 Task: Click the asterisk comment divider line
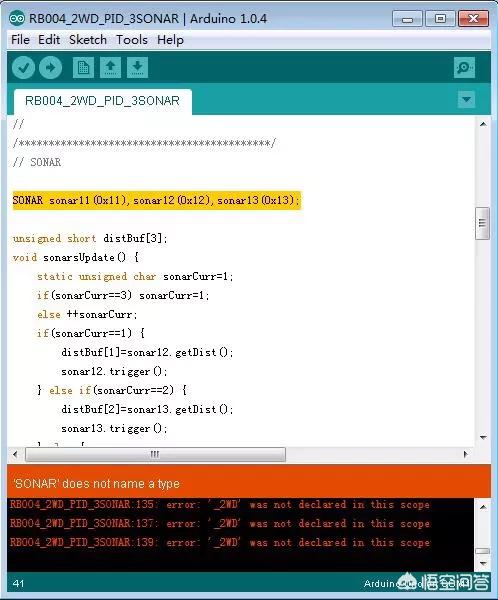point(144,143)
